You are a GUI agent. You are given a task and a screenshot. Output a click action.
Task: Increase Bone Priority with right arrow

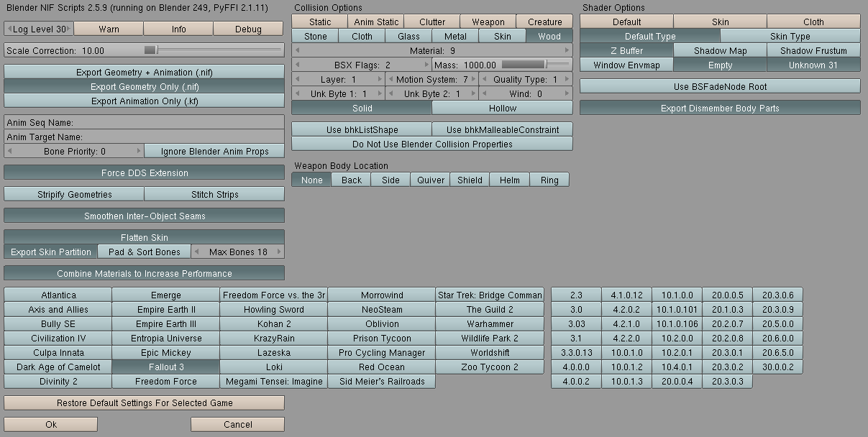pyautogui.click(x=139, y=151)
